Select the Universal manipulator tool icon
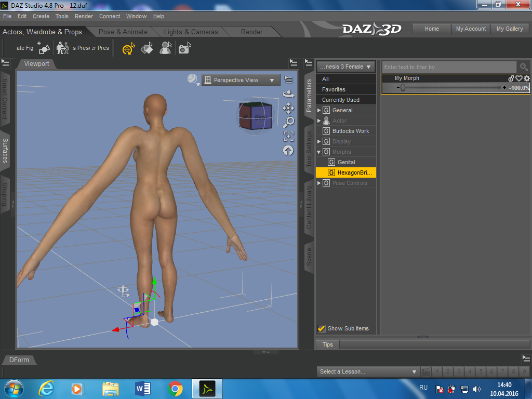 point(127,49)
